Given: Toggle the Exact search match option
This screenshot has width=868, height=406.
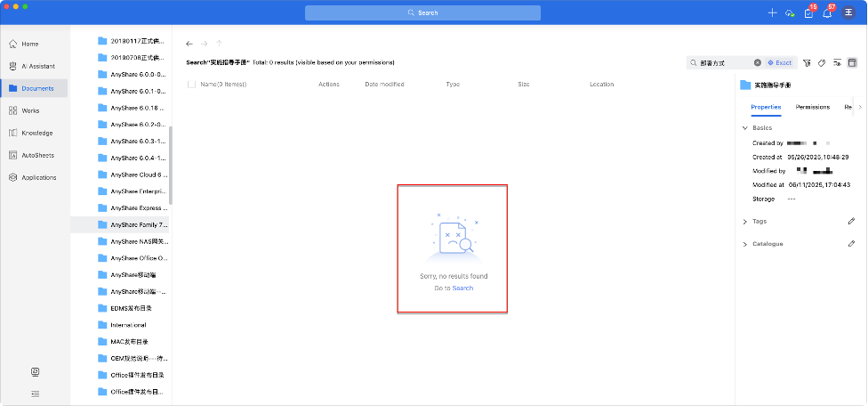Looking at the screenshot, I should click(779, 63).
